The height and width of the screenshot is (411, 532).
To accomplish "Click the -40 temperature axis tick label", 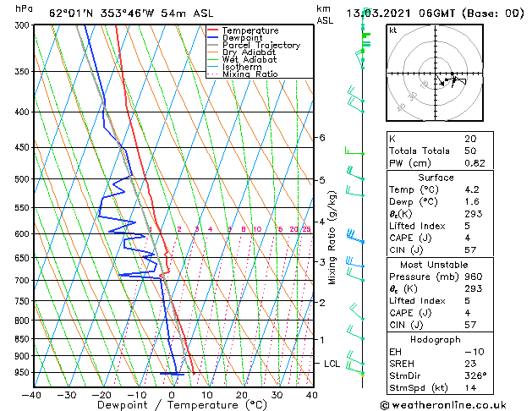I will (31, 395).
